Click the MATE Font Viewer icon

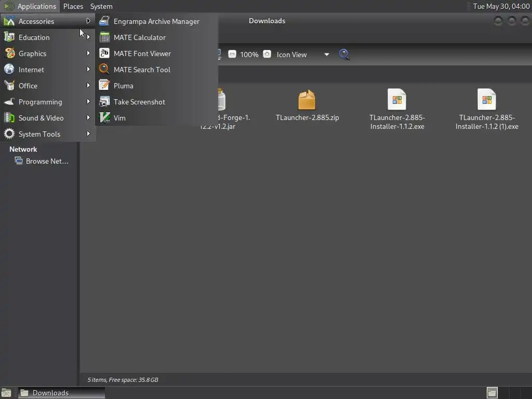pos(104,54)
